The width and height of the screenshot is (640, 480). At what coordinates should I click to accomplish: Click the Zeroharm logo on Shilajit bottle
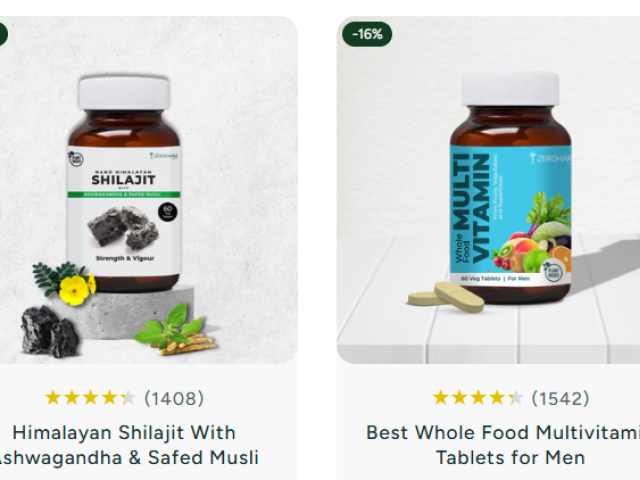[163, 156]
